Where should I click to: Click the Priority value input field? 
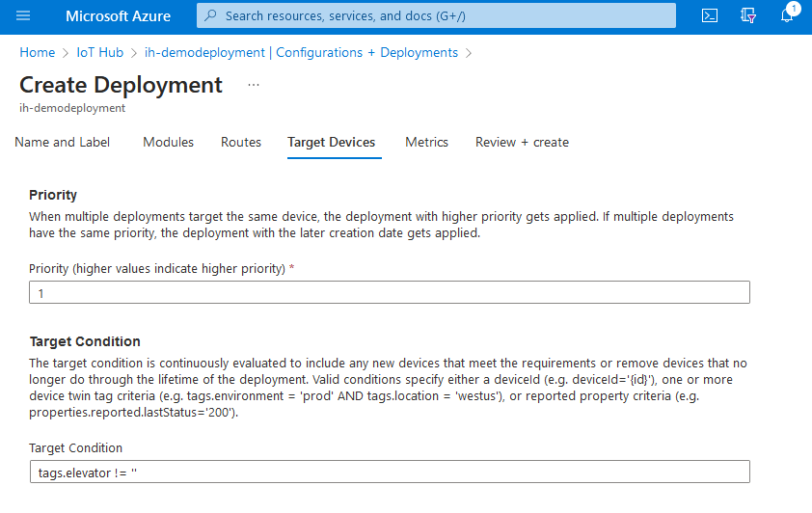click(390, 292)
